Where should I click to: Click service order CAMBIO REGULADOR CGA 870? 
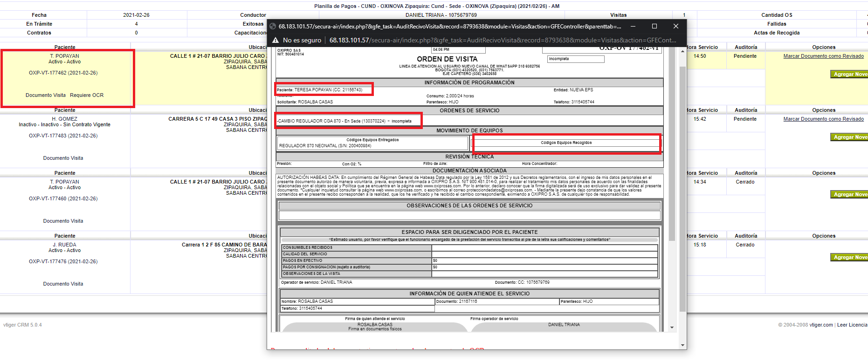click(x=344, y=121)
